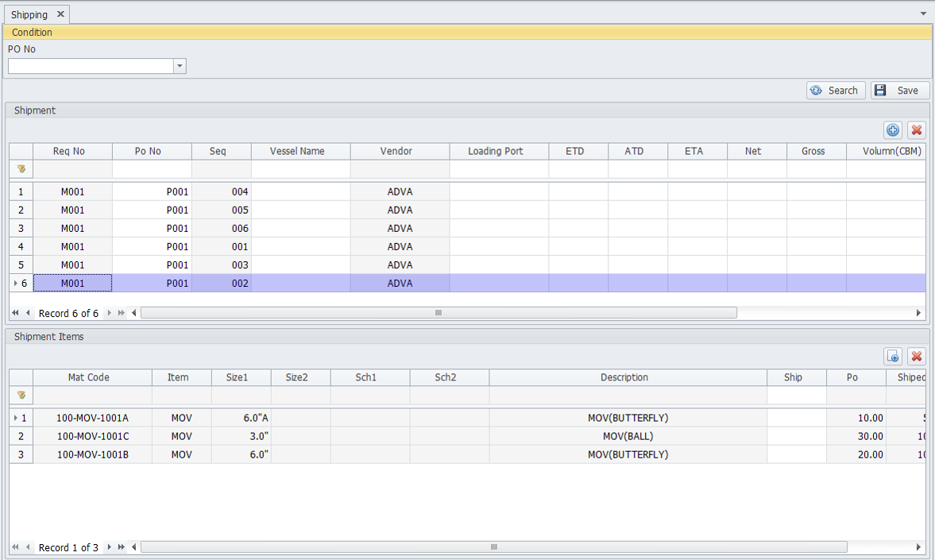
Task: Click the Search button
Action: click(x=835, y=91)
